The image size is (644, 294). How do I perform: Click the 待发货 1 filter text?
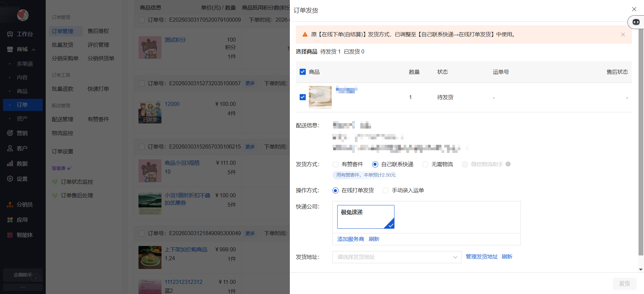point(330,51)
